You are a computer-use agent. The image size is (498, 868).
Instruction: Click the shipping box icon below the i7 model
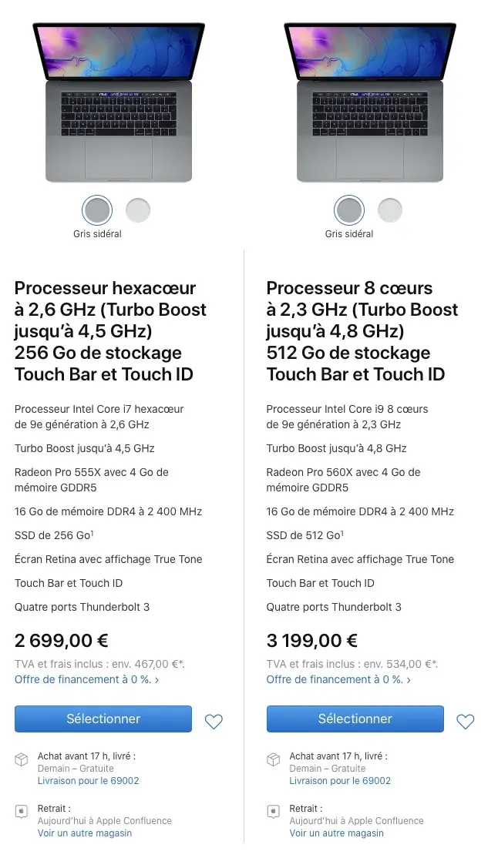[x=20, y=759]
